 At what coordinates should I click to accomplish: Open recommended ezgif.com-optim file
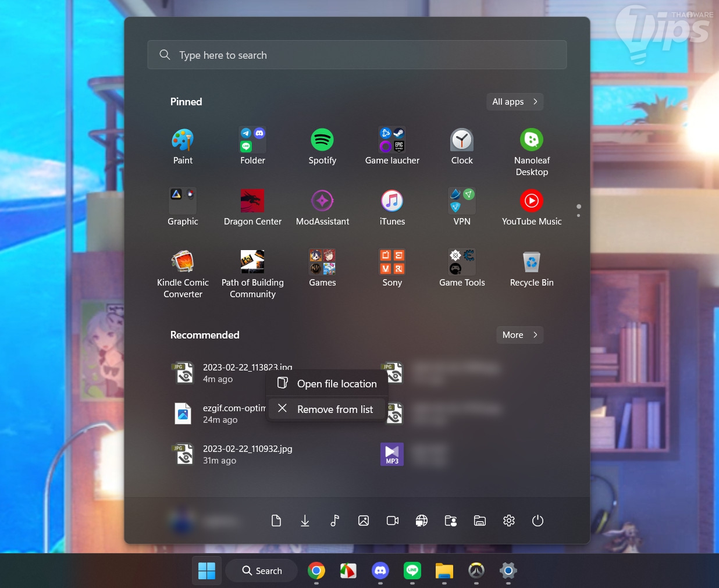pos(218,414)
